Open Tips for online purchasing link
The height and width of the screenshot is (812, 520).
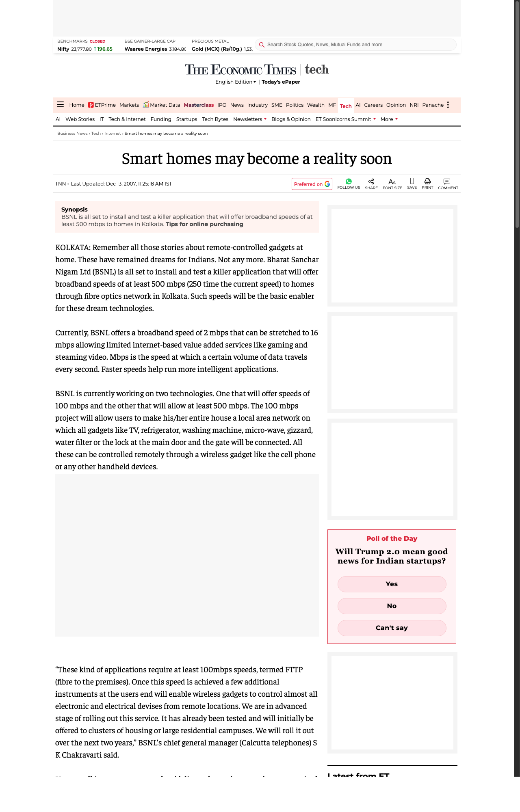[204, 224]
